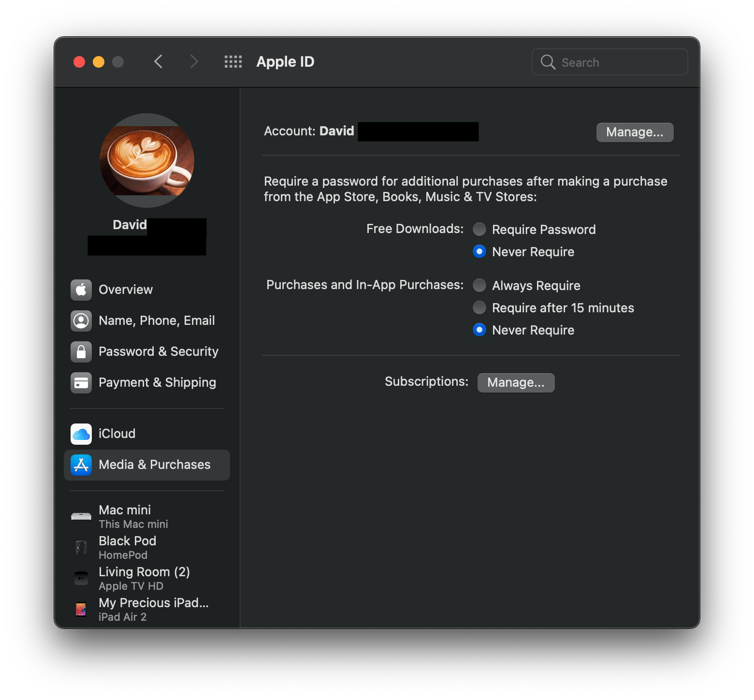Open Name, Phone, Email settings
Viewport: 754px width, 700px height.
pos(147,321)
